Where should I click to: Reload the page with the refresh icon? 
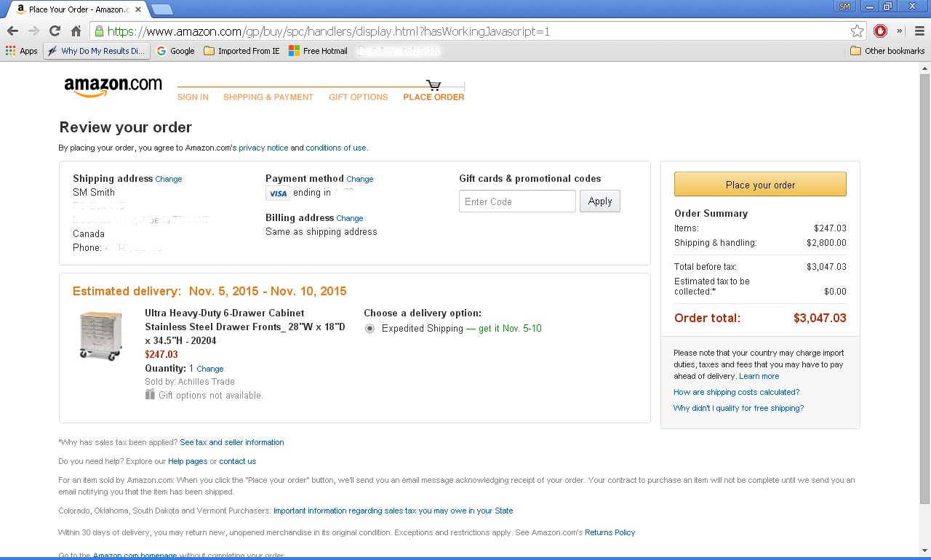click(55, 31)
